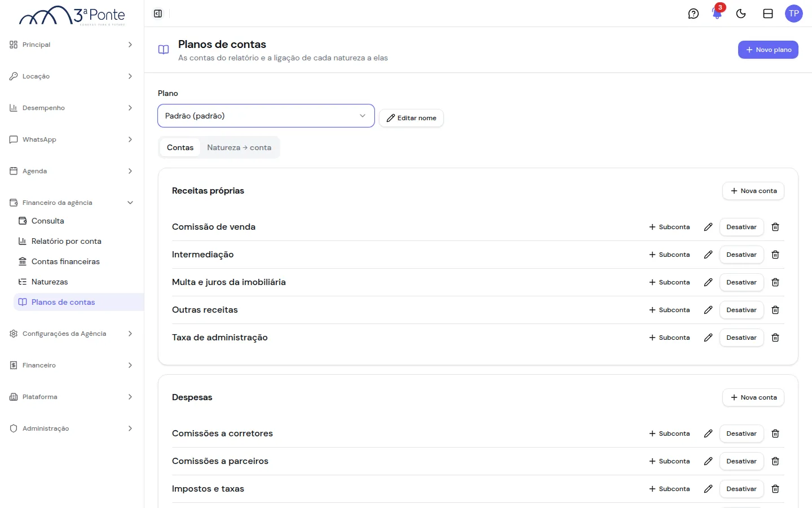Expand the Principal sidebar section
The image size is (812, 508).
pyautogui.click(x=72, y=45)
